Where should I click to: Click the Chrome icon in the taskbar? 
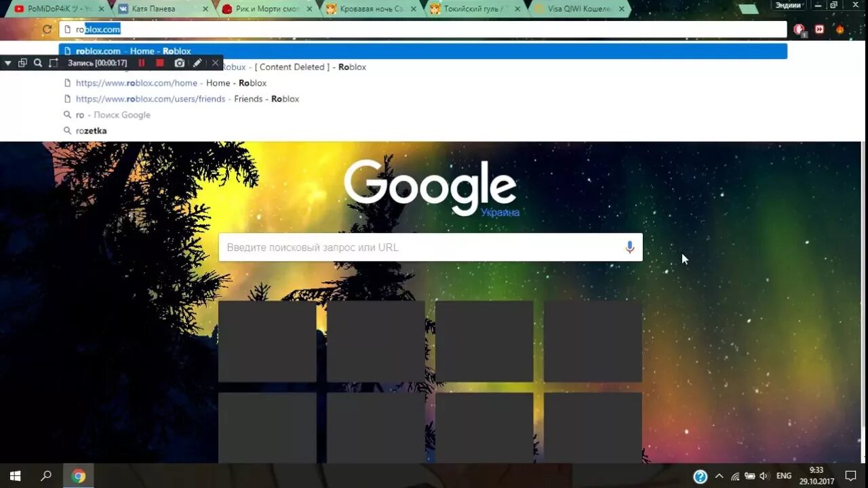click(79, 476)
